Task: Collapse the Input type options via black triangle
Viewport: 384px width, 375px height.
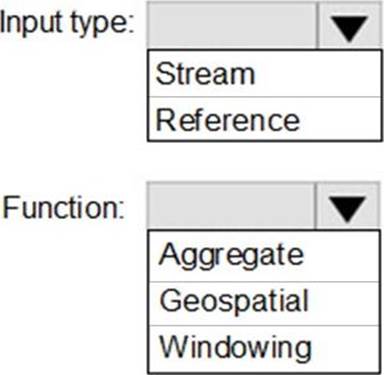Action: [x=349, y=25]
